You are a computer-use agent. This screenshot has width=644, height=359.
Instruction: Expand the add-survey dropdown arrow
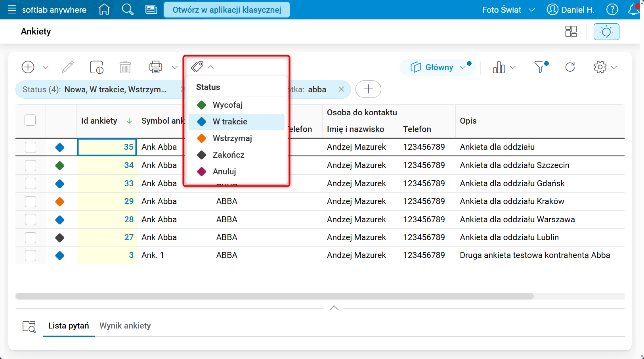pyautogui.click(x=46, y=67)
